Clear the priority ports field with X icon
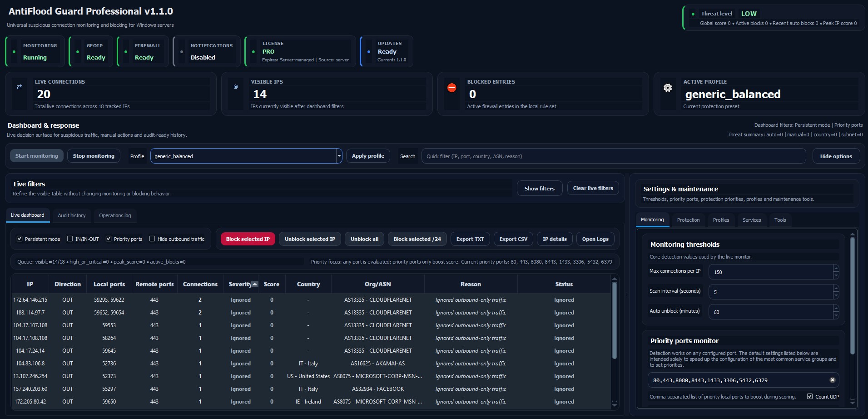This screenshot has height=419, width=868. click(832, 380)
